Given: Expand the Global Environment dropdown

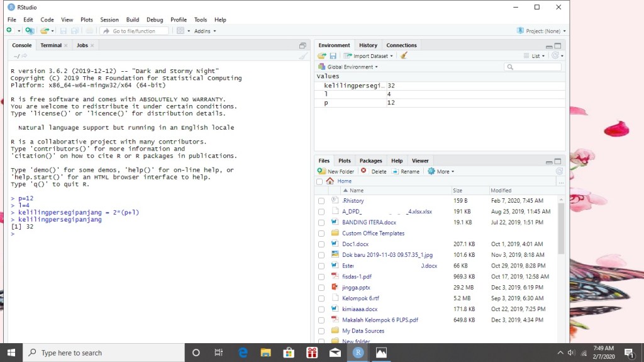Looking at the screenshot, I should pos(348,67).
